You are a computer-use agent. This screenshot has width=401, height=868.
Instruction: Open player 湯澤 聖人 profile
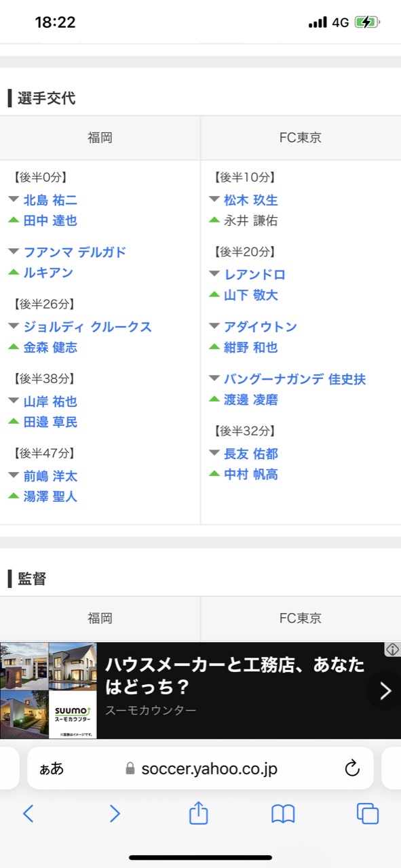pyautogui.click(x=50, y=496)
